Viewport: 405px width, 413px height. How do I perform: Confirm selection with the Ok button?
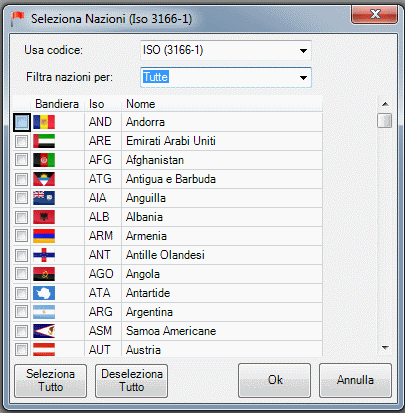275,380
